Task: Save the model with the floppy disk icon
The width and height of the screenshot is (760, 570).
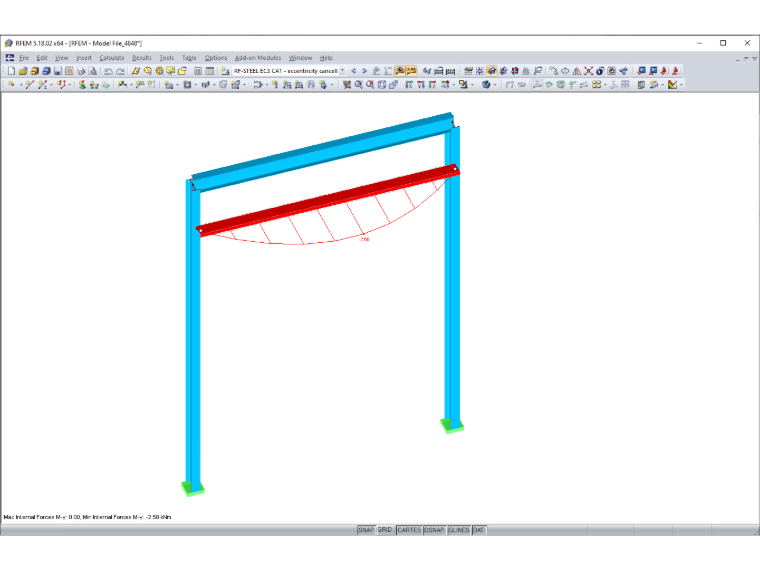Action: pos(58,71)
